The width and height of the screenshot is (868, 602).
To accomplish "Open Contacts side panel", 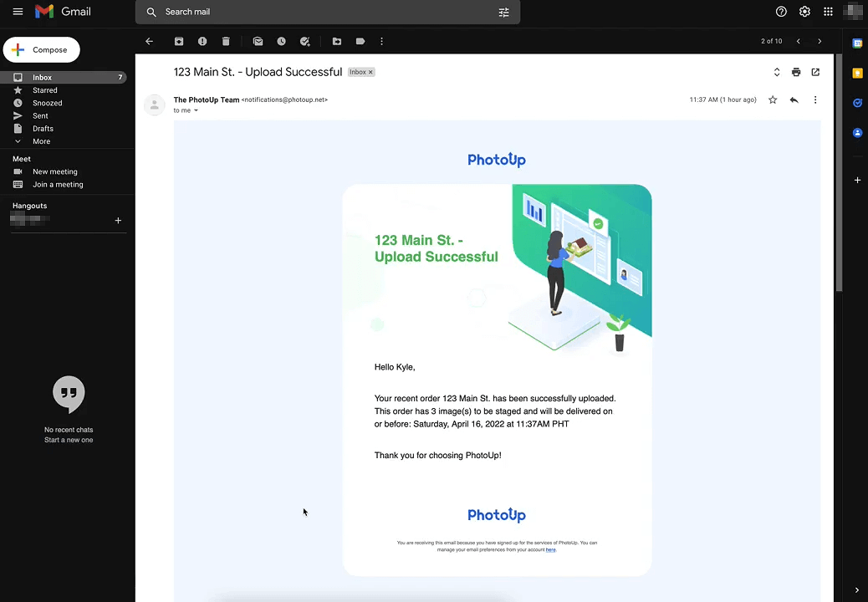I will pyautogui.click(x=857, y=133).
